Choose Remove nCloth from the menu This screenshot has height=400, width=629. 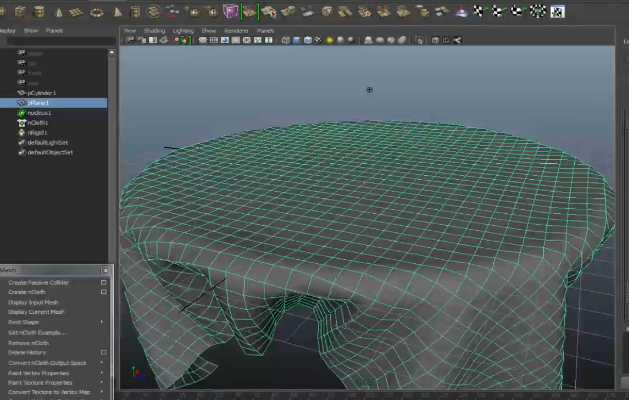point(28,342)
